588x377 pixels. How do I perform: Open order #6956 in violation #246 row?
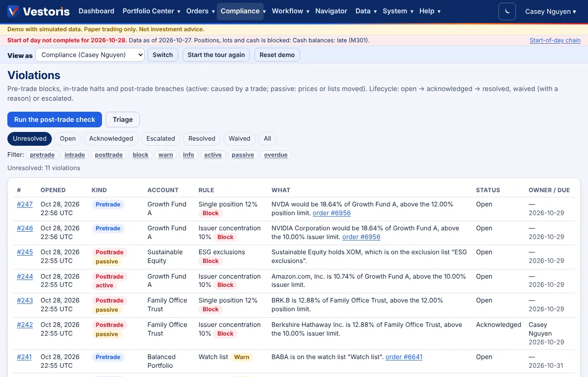click(x=362, y=237)
